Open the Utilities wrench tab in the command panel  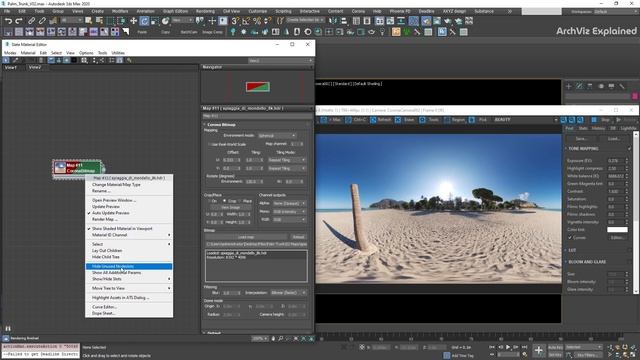tap(622, 86)
